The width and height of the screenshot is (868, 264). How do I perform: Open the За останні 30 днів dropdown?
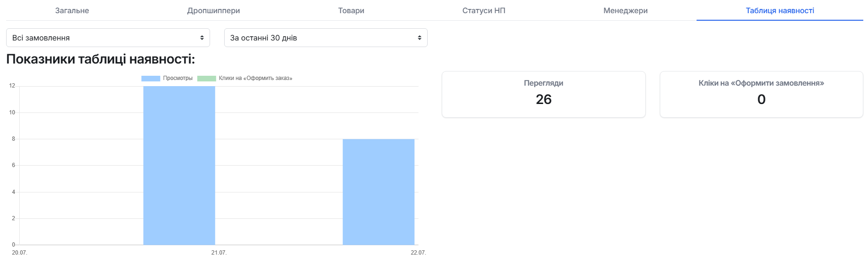coord(326,38)
